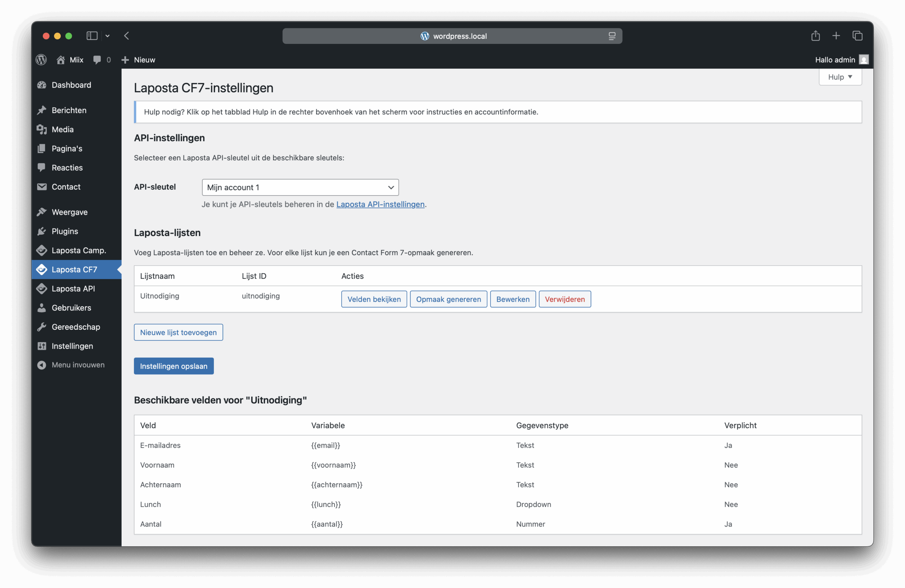Click the Berichten pin icon
Viewport: 905px width, 588px height.
(42, 110)
